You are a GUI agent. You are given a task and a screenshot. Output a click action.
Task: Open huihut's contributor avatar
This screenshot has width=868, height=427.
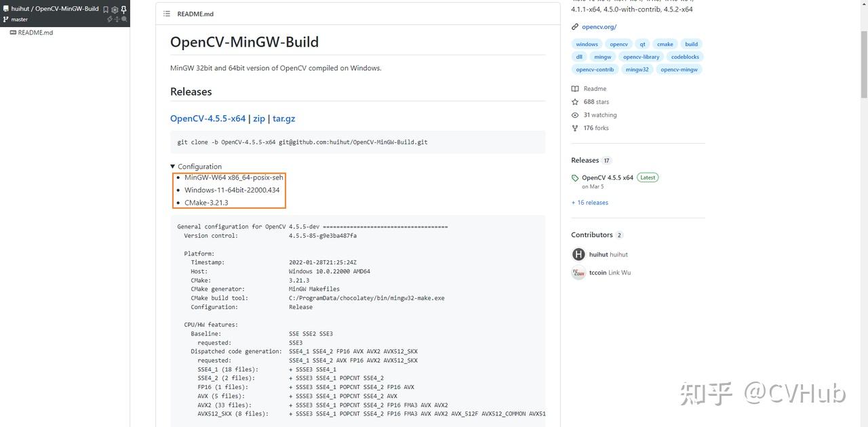578,254
